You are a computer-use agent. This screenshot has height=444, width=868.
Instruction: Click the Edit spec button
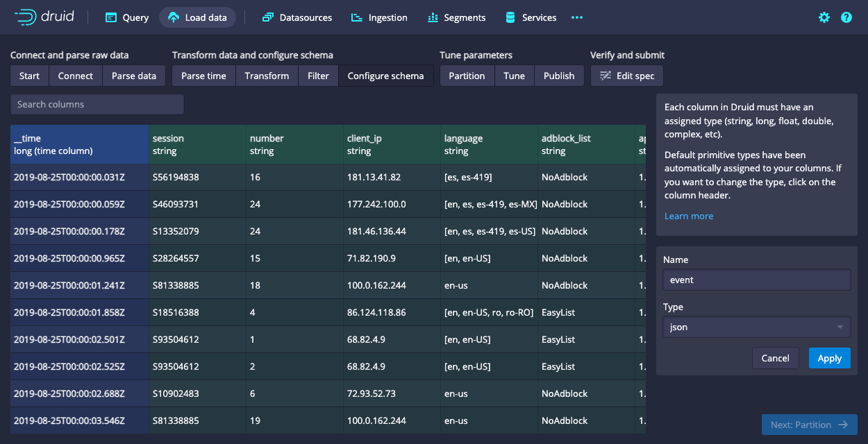point(627,76)
